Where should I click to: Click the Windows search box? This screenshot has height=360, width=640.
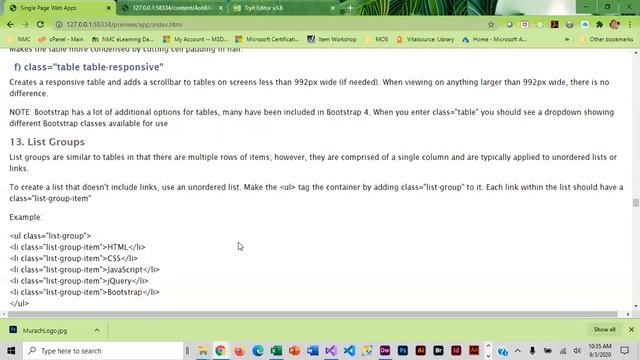click(x=103, y=351)
